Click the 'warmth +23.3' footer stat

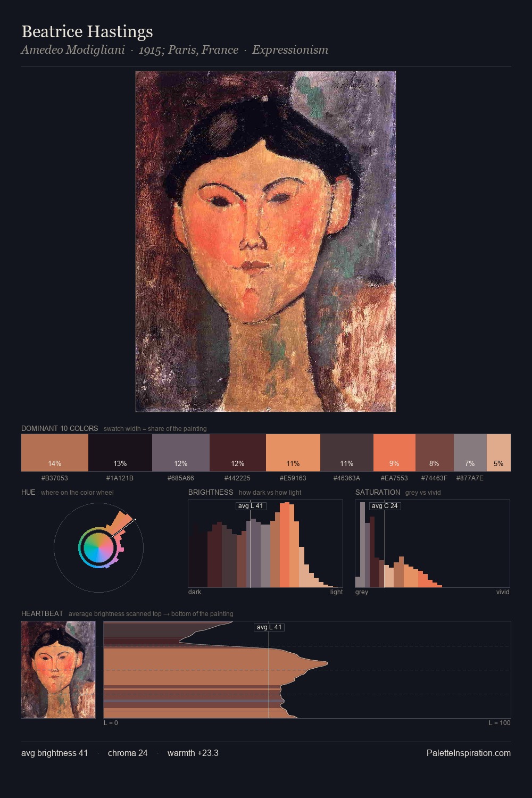[x=193, y=753]
